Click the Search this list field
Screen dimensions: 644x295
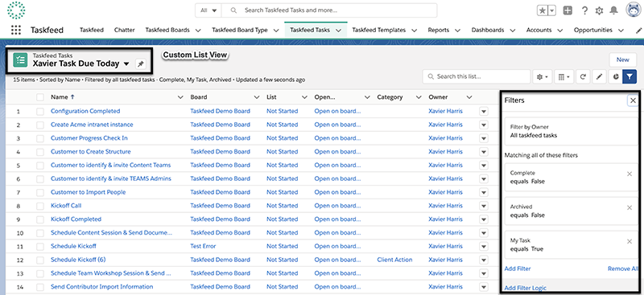(477, 76)
